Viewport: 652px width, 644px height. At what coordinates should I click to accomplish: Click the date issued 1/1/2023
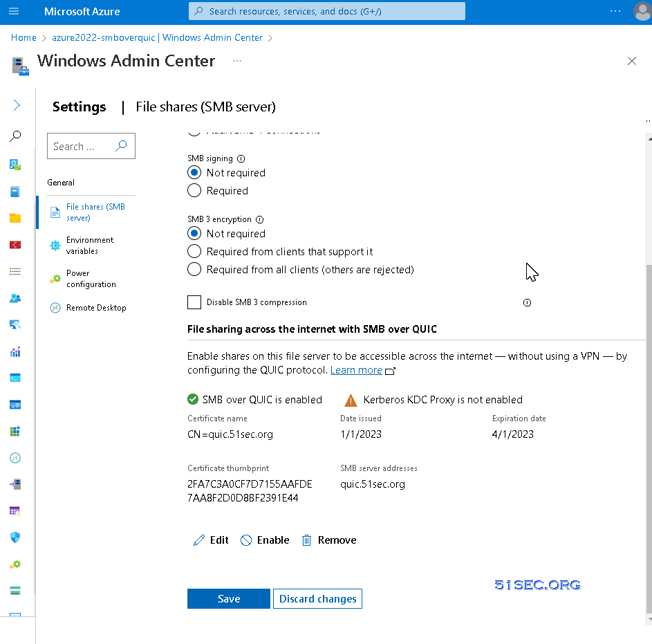[361, 434]
